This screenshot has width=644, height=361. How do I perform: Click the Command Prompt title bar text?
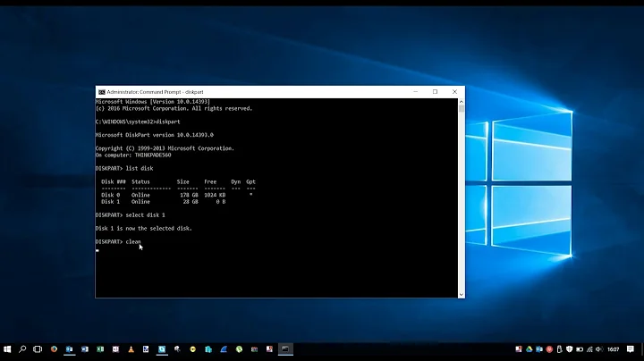coord(156,92)
